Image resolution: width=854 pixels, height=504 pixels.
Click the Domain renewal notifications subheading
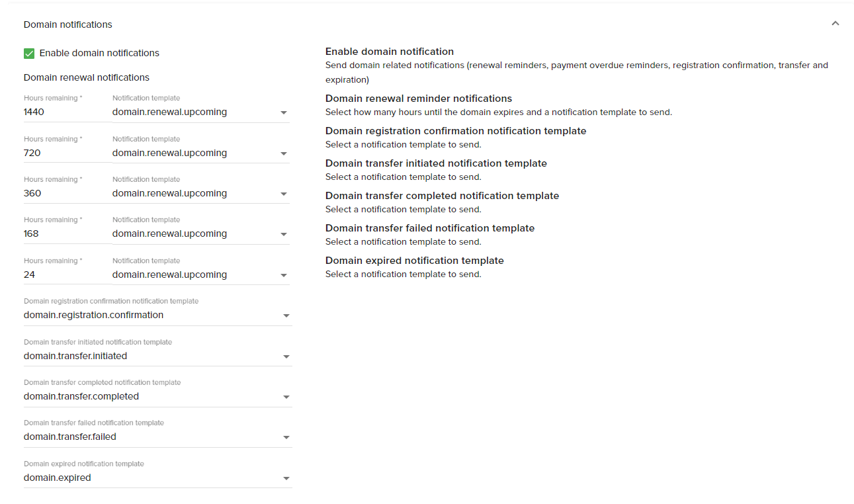click(87, 77)
